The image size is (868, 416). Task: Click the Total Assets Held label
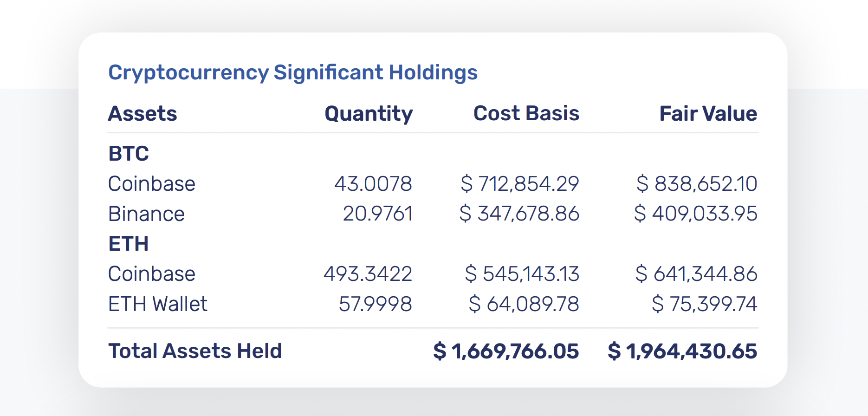(x=195, y=351)
